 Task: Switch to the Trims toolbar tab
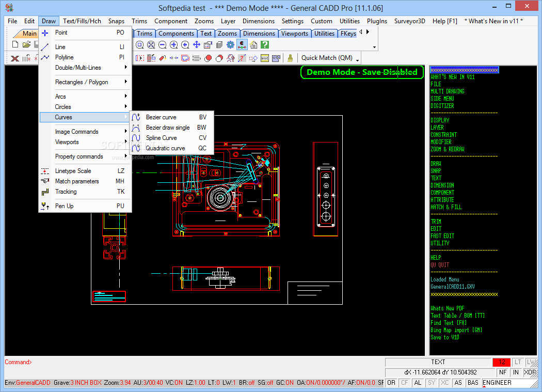pos(145,34)
